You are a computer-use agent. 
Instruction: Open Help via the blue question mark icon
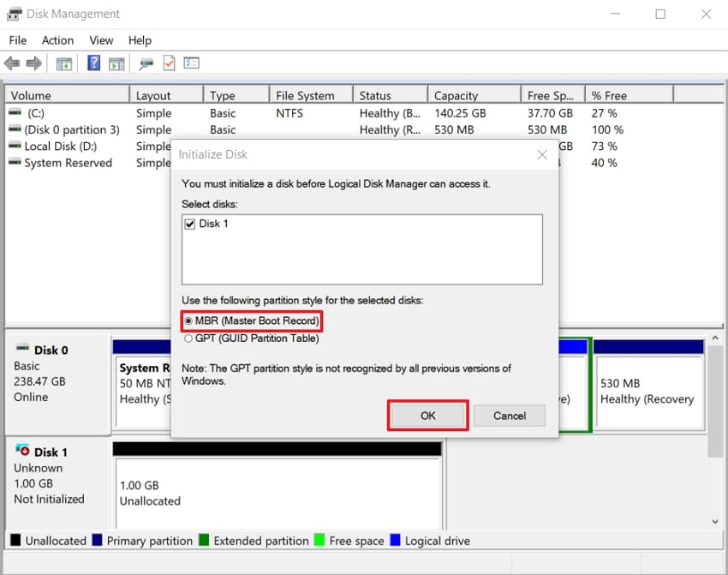click(92, 63)
